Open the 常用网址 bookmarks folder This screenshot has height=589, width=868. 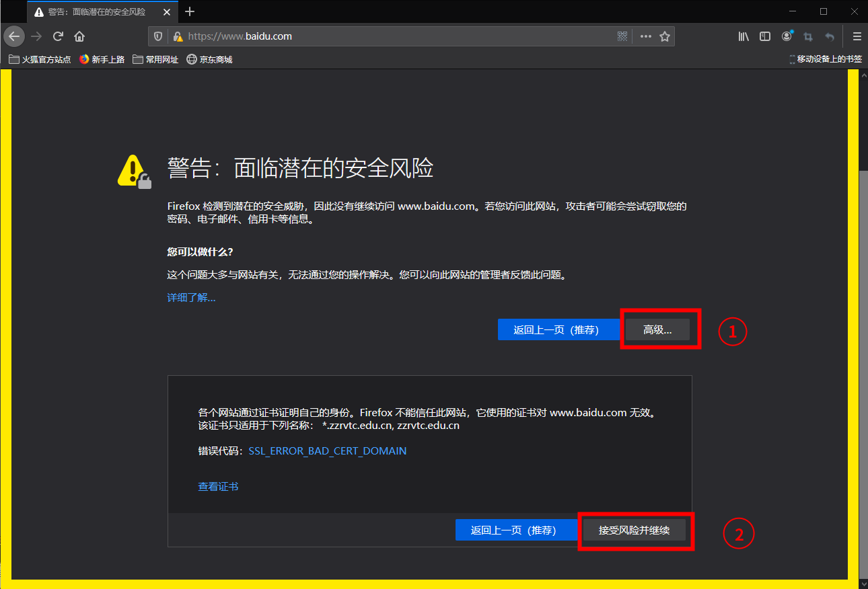156,59
